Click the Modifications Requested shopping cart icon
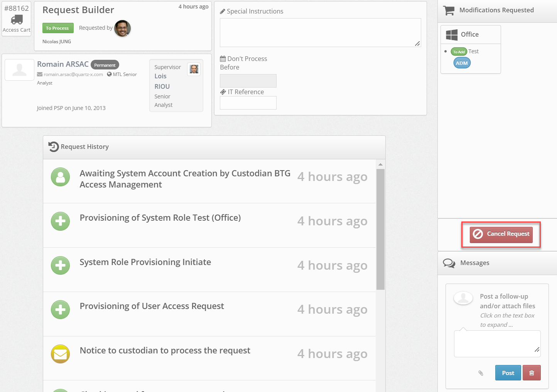The width and height of the screenshot is (557, 392). [x=449, y=10]
